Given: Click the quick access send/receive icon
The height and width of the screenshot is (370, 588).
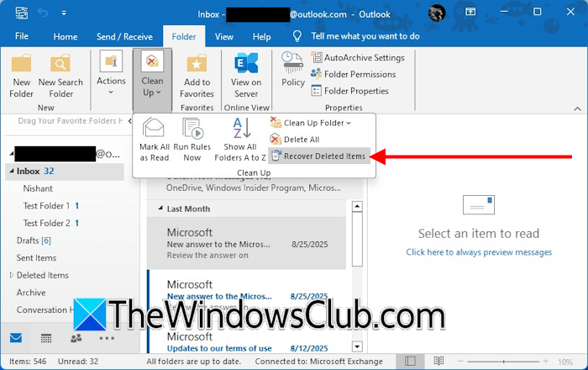Looking at the screenshot, I should point(21,13).
